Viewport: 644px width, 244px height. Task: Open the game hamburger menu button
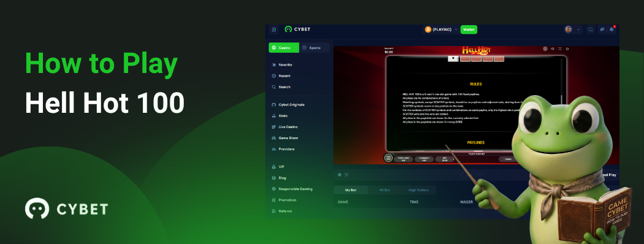point(388,158)
